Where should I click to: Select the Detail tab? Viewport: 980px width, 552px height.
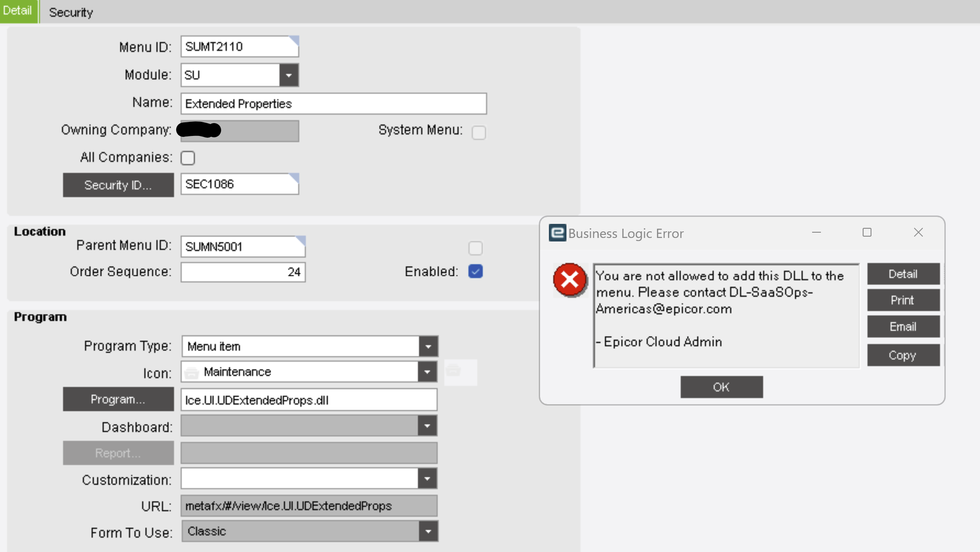point(18,11)
